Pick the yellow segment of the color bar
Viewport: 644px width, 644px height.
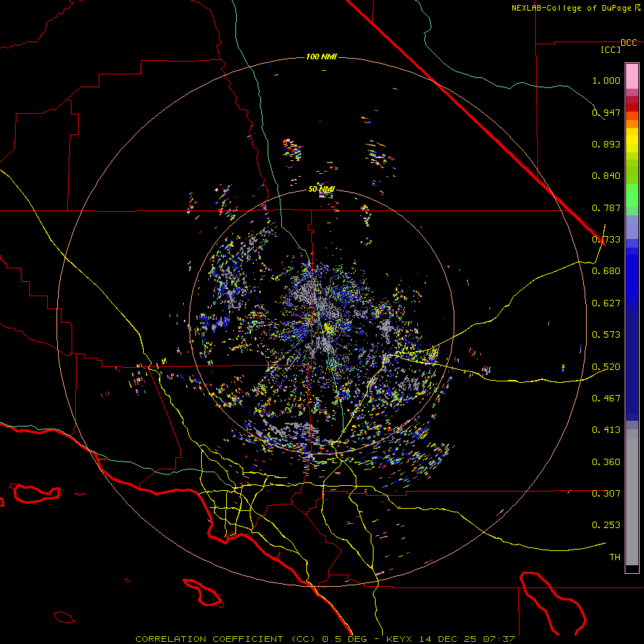[x=632, y=140]
